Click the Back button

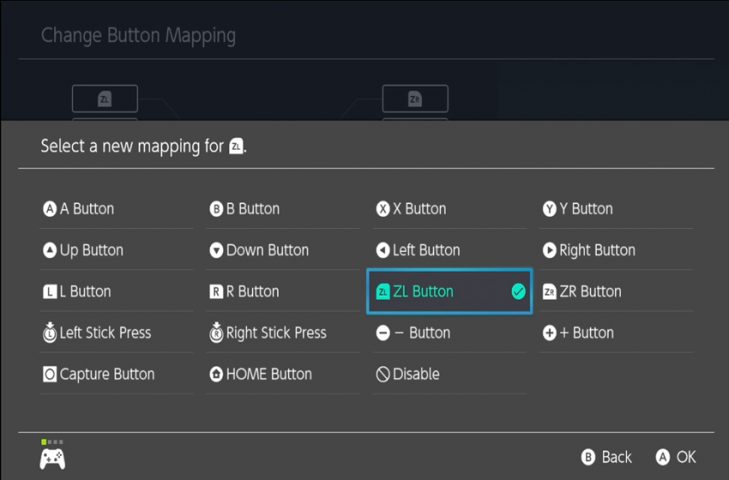click(x=606, y=457)
